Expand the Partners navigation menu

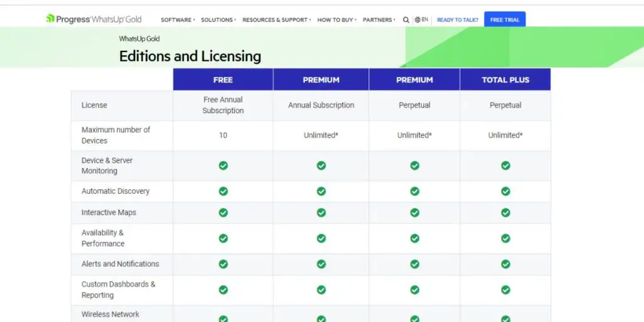[379, 19]
